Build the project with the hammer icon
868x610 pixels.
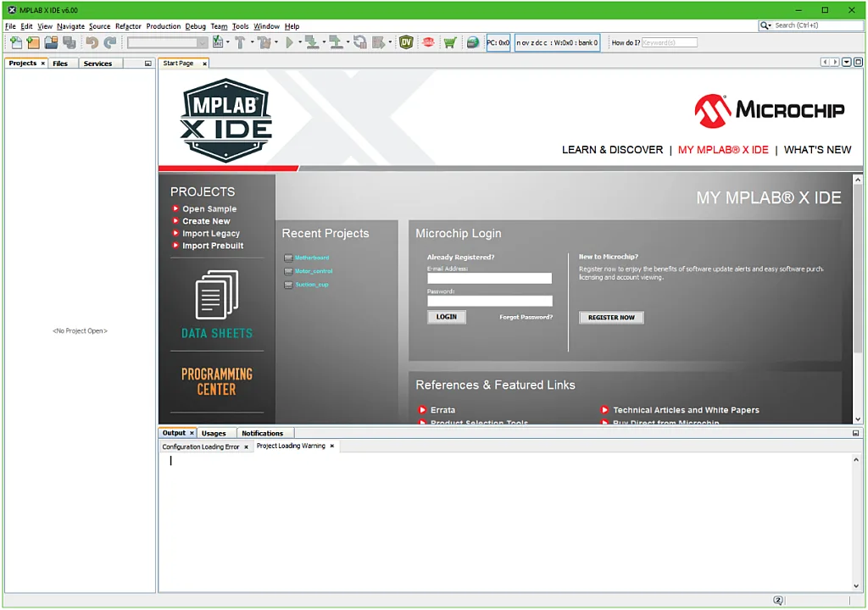[x=241, y=42]
